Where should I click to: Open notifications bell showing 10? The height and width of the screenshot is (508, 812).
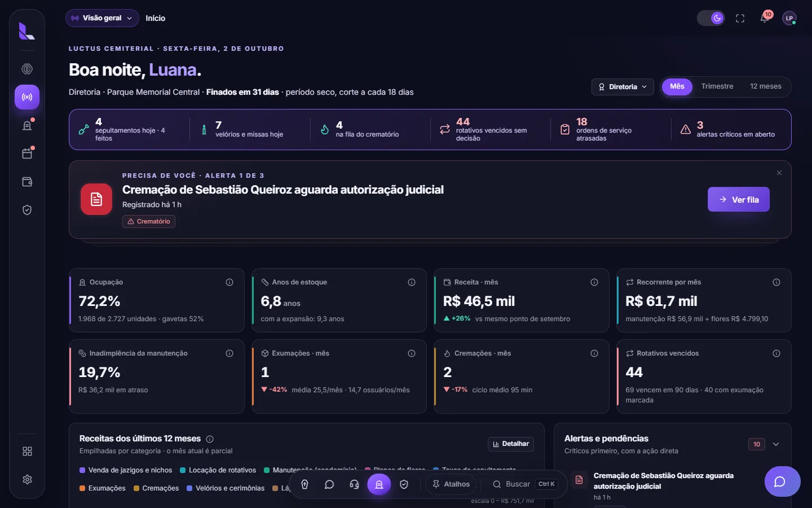tap(765, 18)
